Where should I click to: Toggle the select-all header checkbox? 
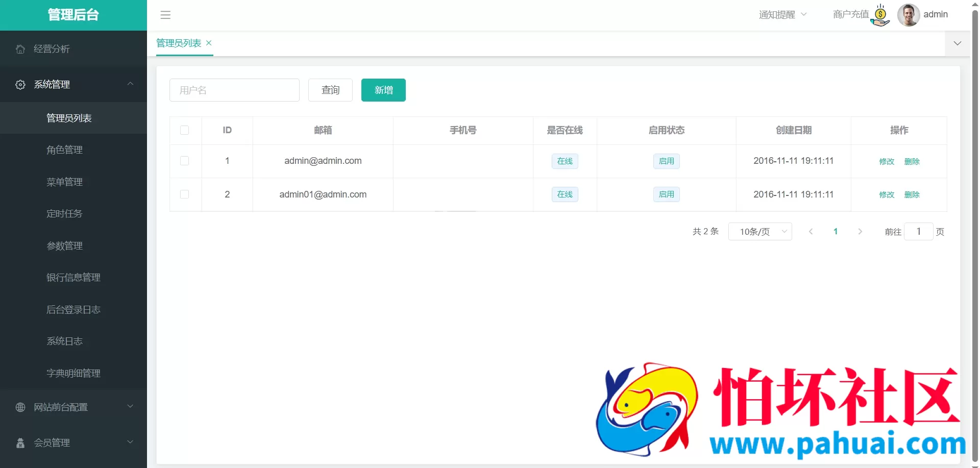(185, 130)
